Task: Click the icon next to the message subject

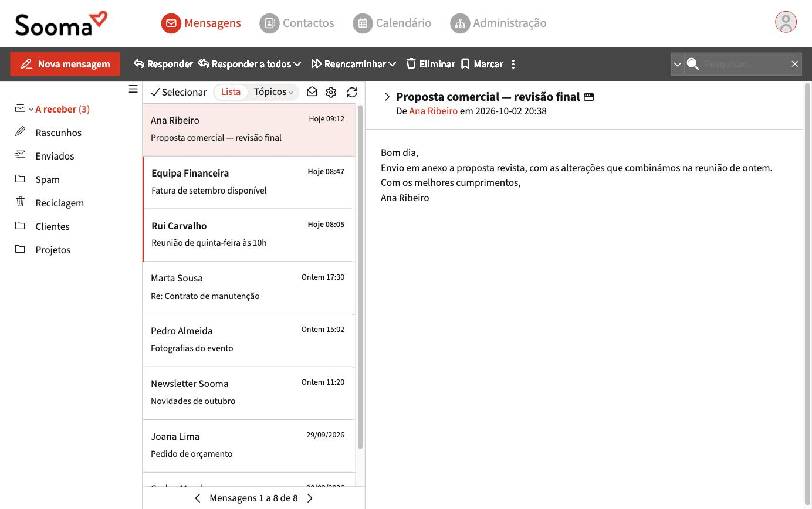Action: point(589,97)
